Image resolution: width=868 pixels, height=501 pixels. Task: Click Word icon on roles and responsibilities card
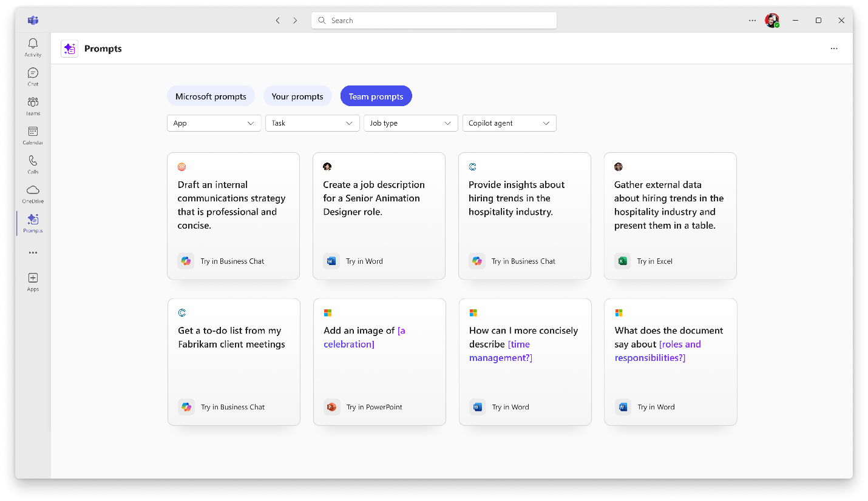(x=623, y=407)
